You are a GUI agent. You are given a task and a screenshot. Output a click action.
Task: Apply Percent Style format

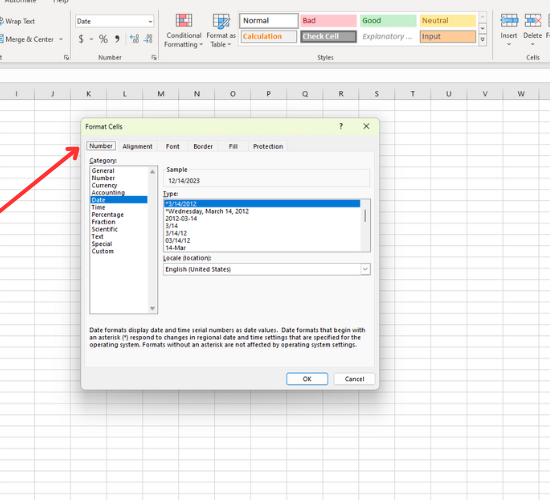tap(103, 39)
